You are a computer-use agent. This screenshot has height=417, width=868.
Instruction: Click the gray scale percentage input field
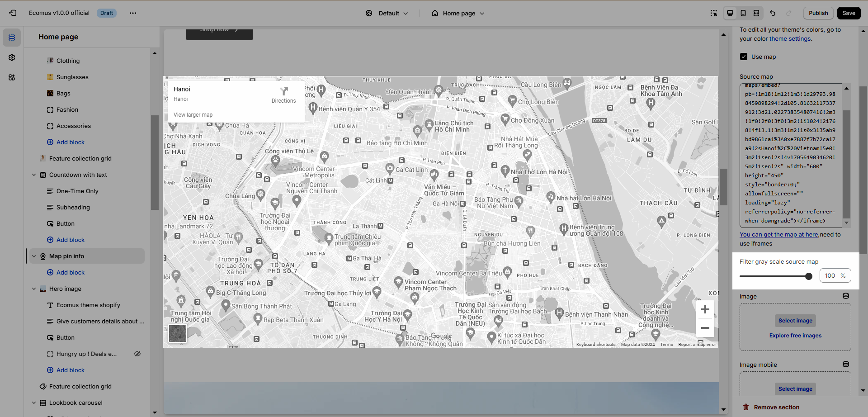point(835,275)
